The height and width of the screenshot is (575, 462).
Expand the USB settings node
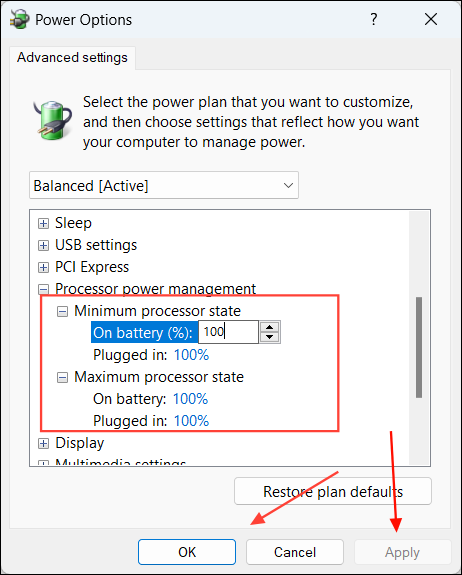(43, 245)
